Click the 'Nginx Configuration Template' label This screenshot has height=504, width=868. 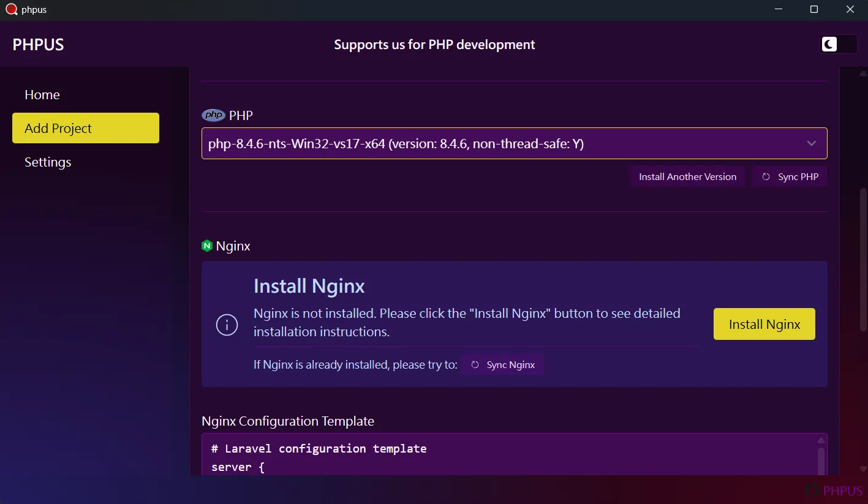[x=288, y=421]
